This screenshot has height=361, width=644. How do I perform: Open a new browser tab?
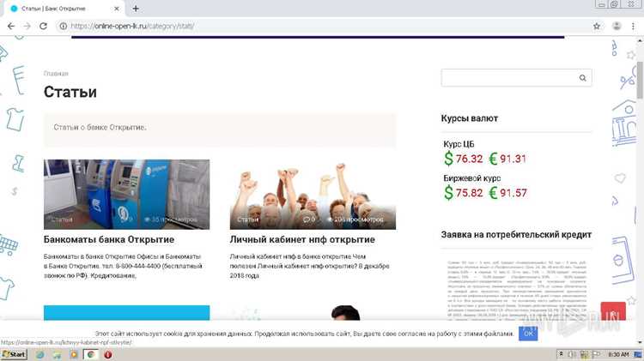coord(136,9)
